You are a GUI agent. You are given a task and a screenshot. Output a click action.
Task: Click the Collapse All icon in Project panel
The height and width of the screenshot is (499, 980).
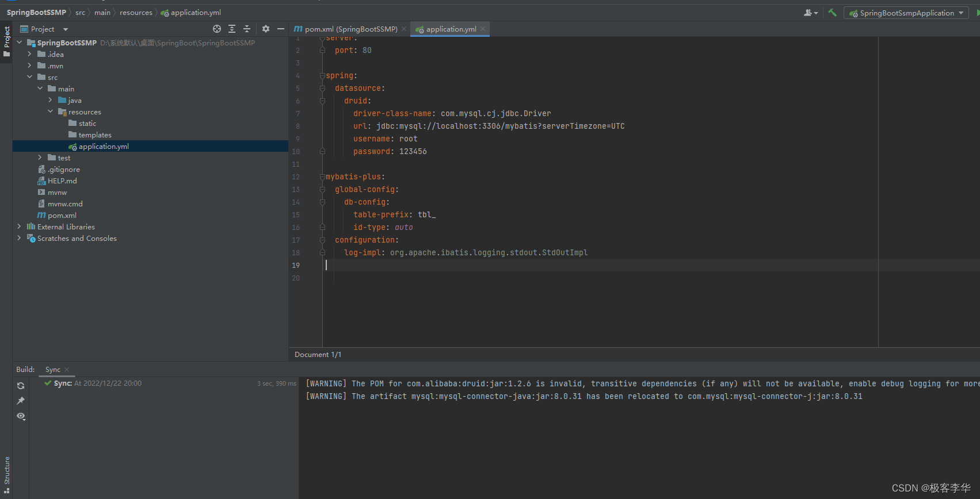(247, 29)
